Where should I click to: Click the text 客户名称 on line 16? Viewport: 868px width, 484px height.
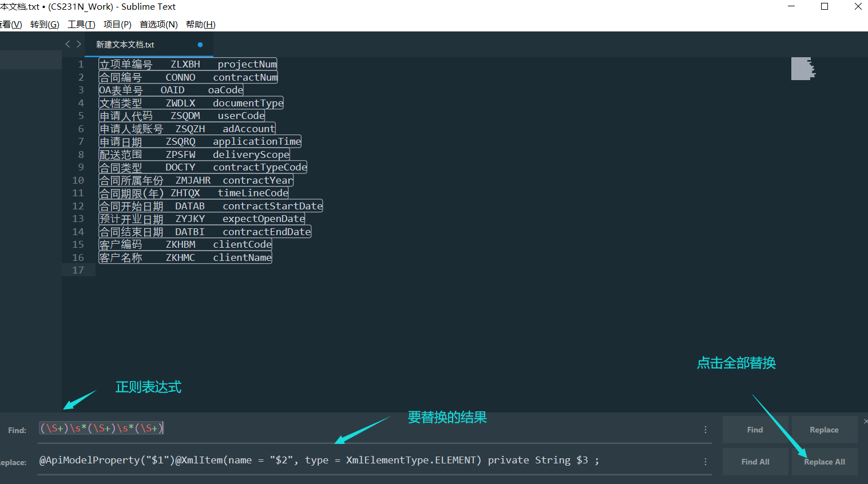point(121,257)
